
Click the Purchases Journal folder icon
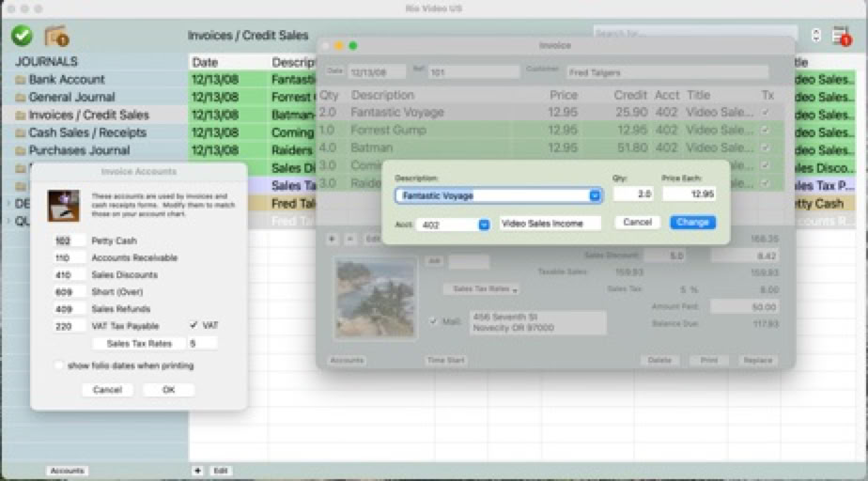pos(21,151)
